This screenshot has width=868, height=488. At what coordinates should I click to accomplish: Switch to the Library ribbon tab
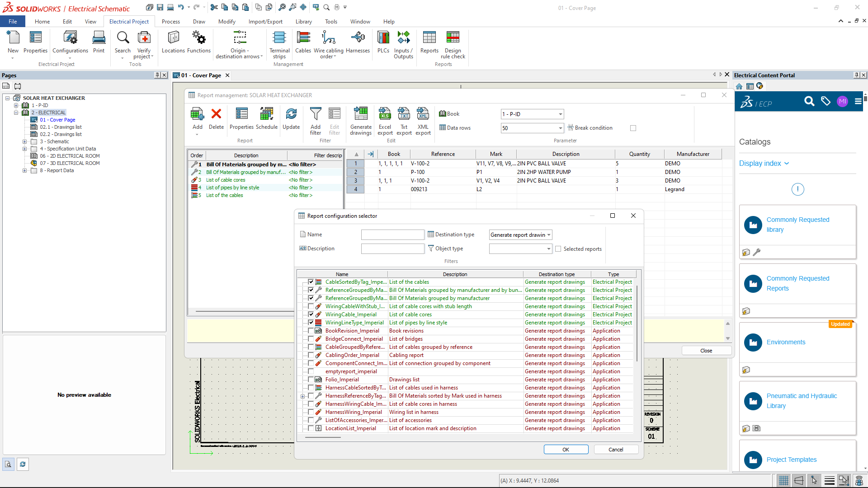pos(303,22)
